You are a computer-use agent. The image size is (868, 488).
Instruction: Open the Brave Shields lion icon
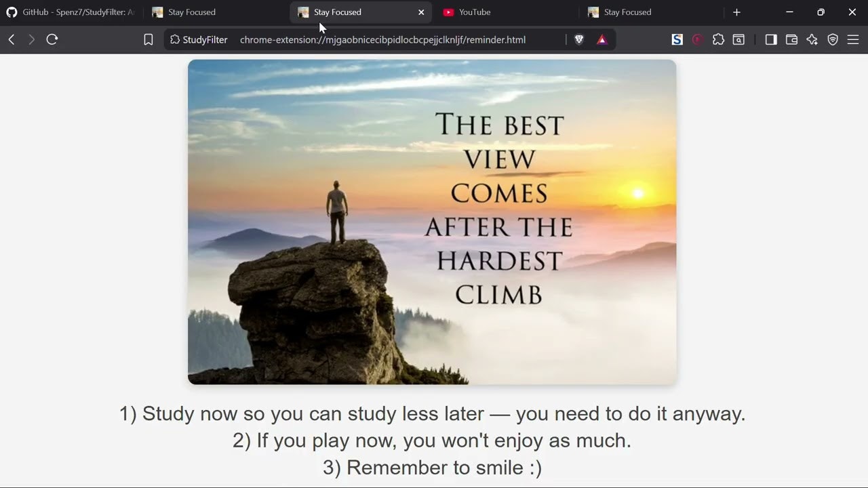click(x=579, y=39)
